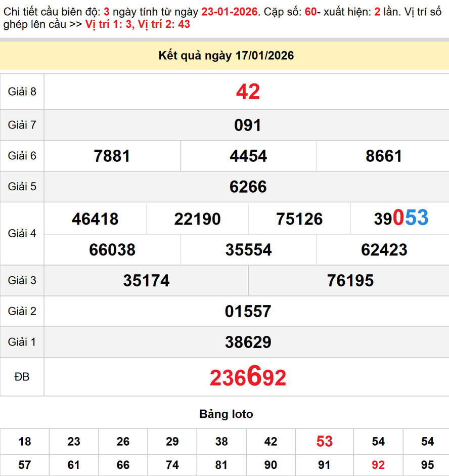
Task: Select the Giải 3 number 35174
Action: point(146,281)
